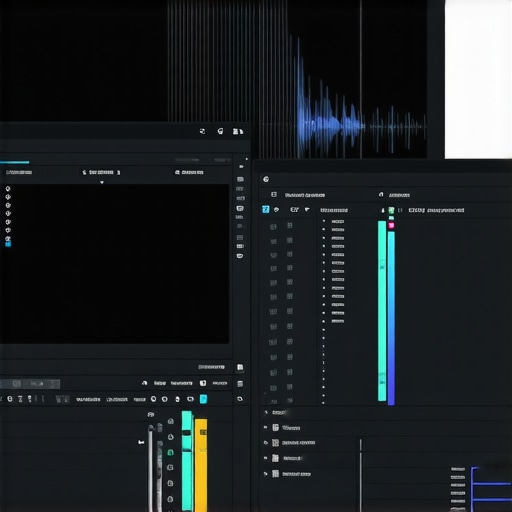Click the round icon at the top-left of the right panel
Viewport: 512px width, 512px height.
(266, 179)
